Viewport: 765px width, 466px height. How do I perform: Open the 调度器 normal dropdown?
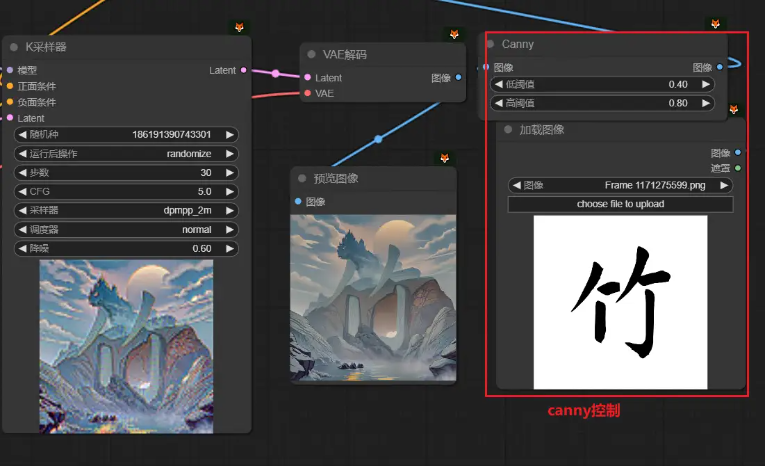click(126, 229)
